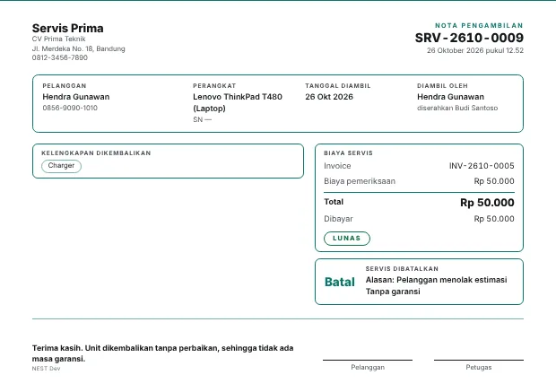This screenshot has height=392, width=556.
Task: Click the KELENGKAPAN DIKEMBALIKAN label
Action: (96, 152)
